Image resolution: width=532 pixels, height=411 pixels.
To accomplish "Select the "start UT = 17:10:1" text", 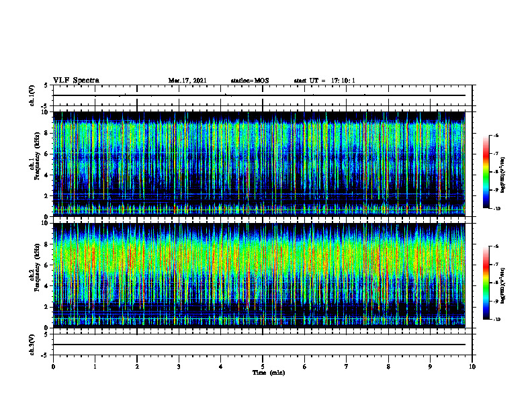I will click(x=324, y=81).
